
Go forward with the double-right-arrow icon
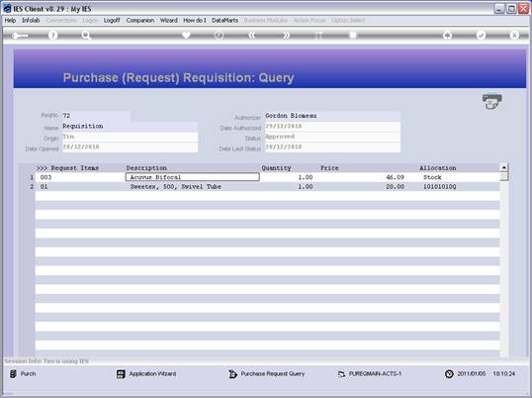287,36
